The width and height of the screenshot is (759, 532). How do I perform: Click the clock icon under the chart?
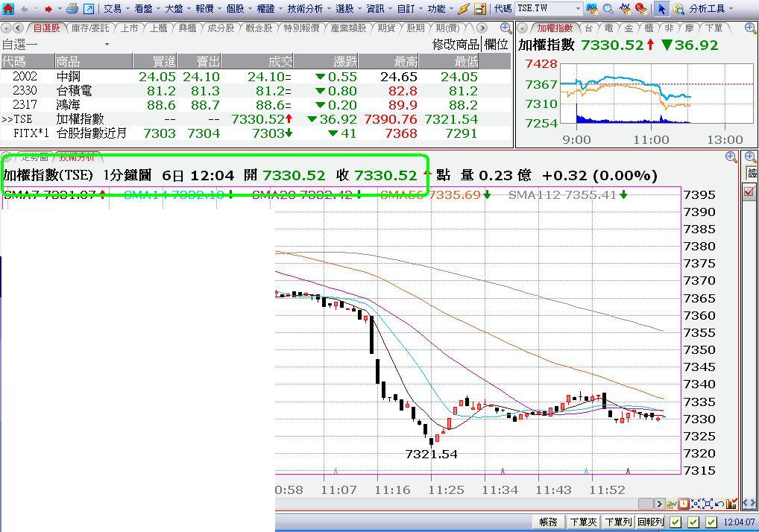(x=684, y=504)
